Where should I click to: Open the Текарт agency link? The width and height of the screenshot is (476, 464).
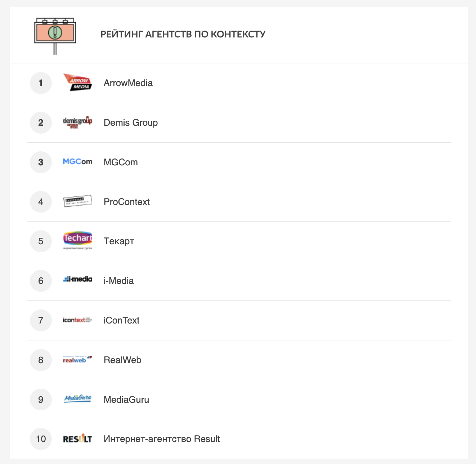click(x=119, y=241)
